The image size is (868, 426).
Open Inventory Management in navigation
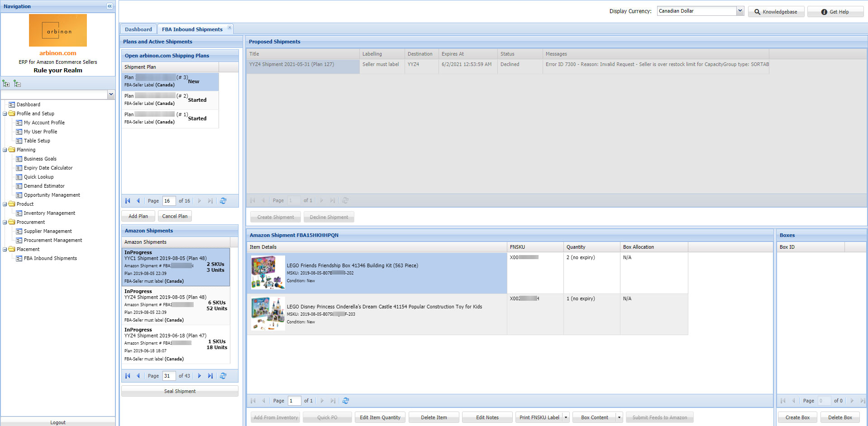(x=49, y=213)
